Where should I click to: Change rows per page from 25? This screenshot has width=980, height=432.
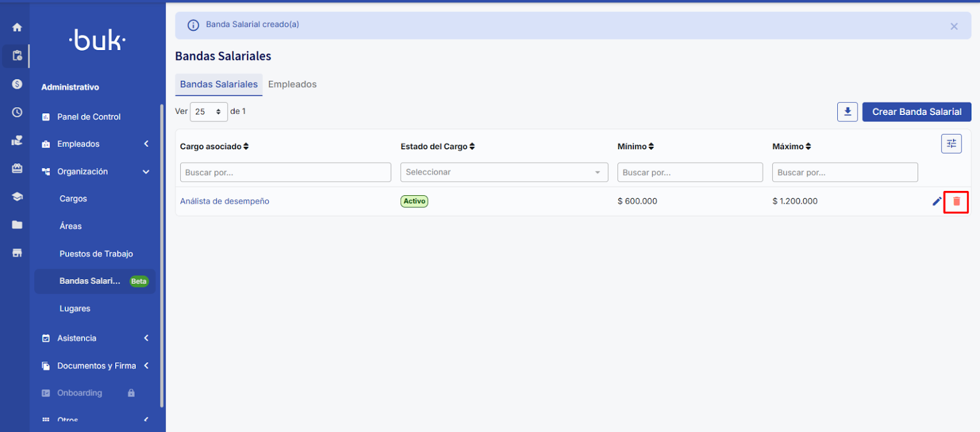tap(208, 112)
